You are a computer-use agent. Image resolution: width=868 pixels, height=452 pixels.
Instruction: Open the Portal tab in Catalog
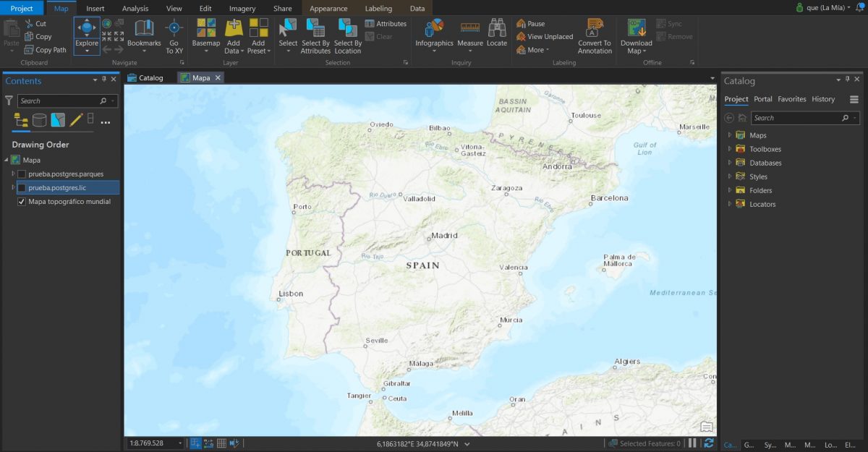762,99
